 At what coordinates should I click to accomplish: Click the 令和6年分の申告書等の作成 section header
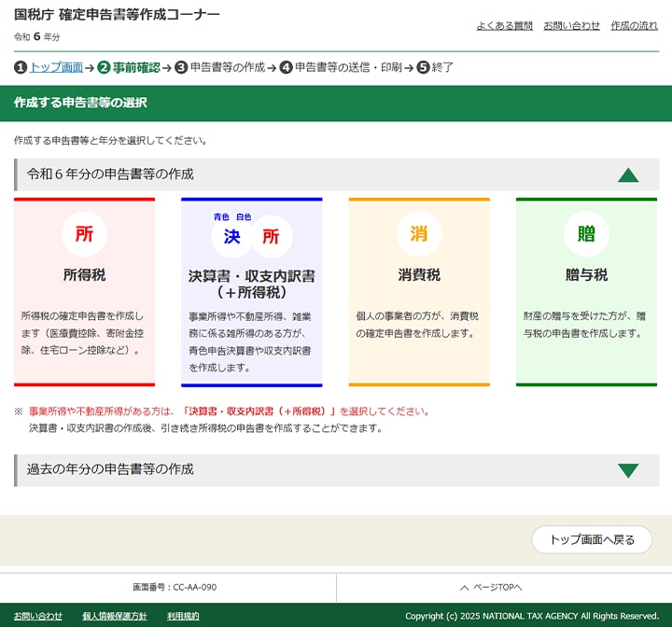(336, 174)
